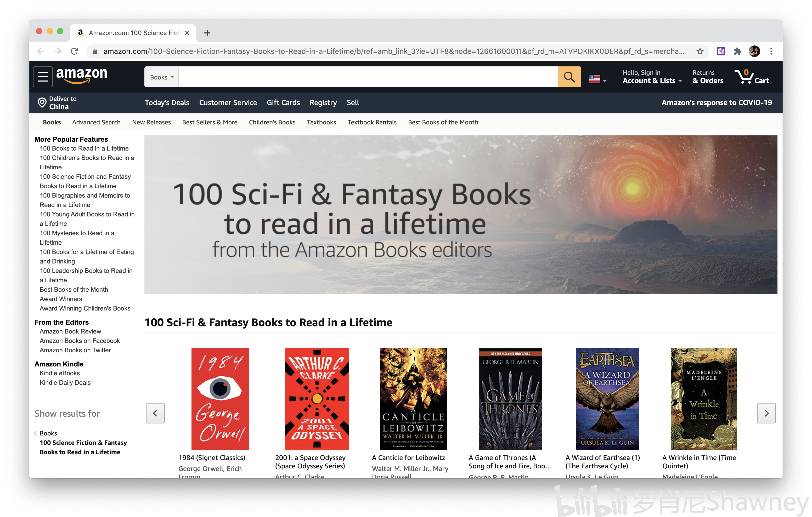This screenshot has width=812, height=517.
Task: Expand Account & Lists menu
Action: coord(652,77)
